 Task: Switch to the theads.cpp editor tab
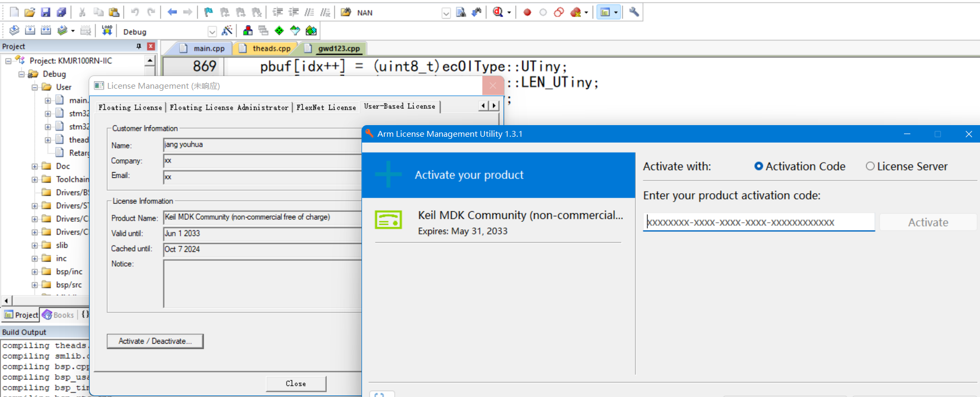265,49
